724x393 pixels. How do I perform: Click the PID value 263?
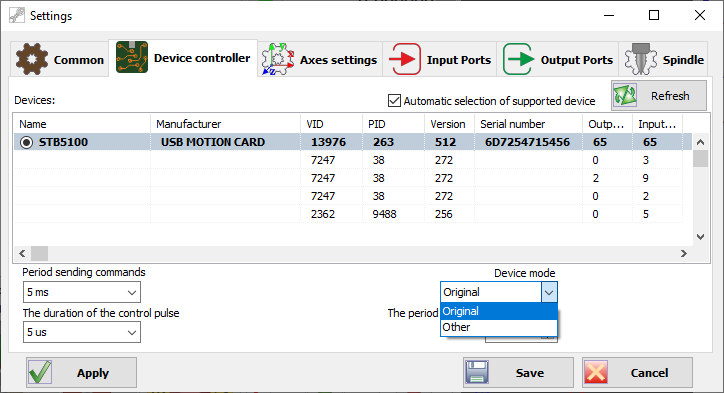coord(384,142)
